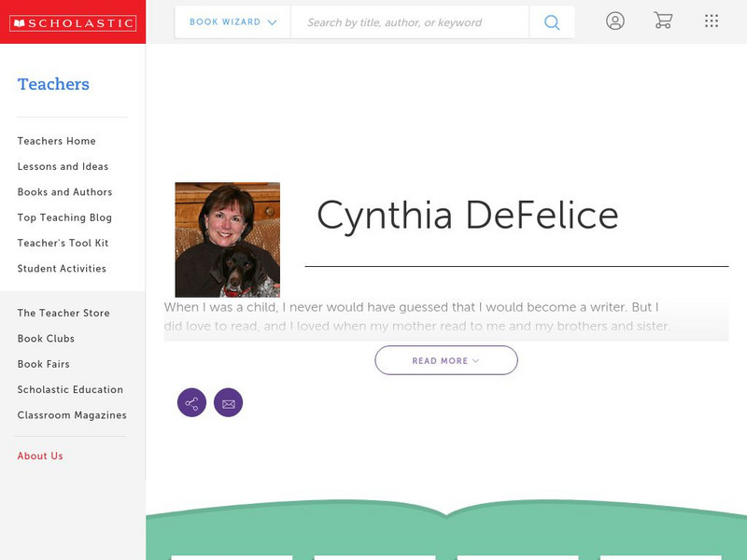
Task: Open the user account icon
Action: click(615, 20)
